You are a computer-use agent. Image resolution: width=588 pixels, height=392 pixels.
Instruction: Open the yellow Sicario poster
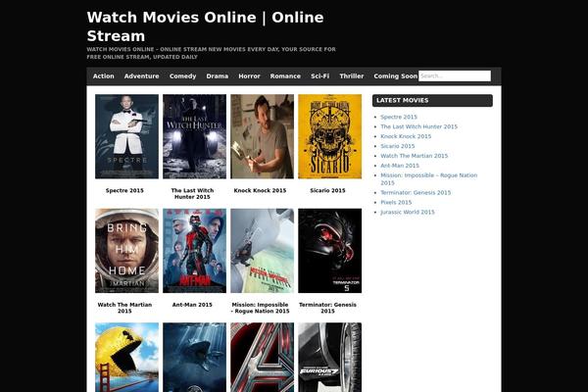[x=329, y=136]
